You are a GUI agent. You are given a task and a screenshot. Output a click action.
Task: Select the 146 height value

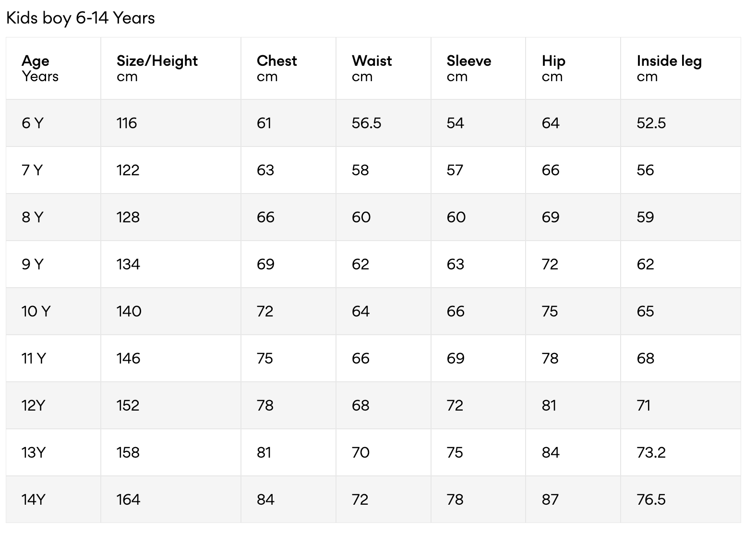128,359
